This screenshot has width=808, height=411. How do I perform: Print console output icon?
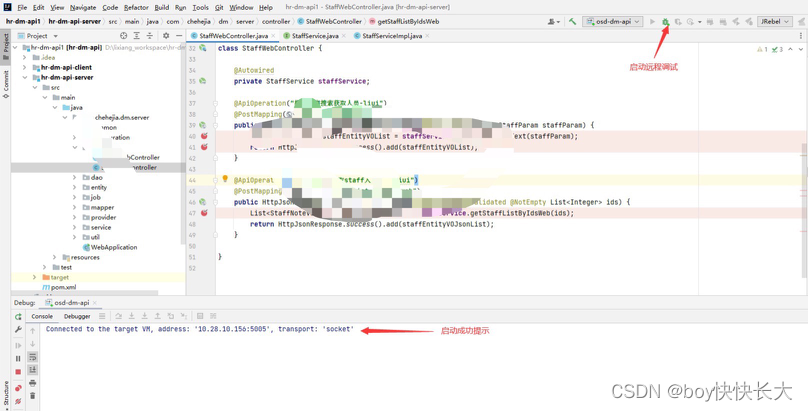pos(32,383)
